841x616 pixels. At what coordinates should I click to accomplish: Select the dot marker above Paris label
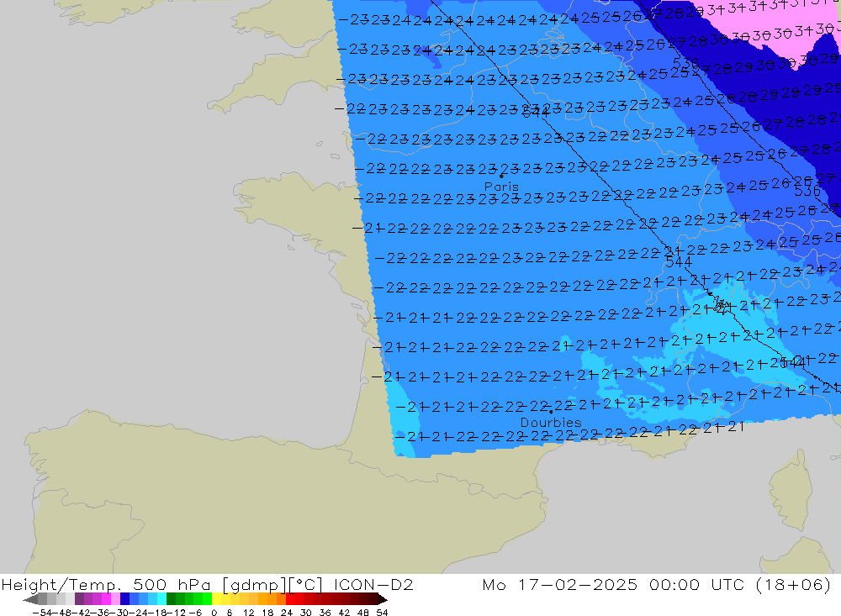501,176
